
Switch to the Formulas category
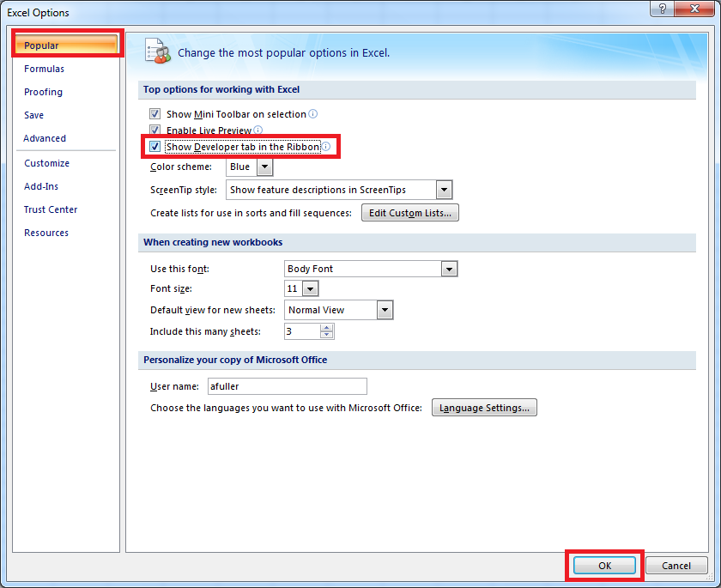(x=44, y=69)
